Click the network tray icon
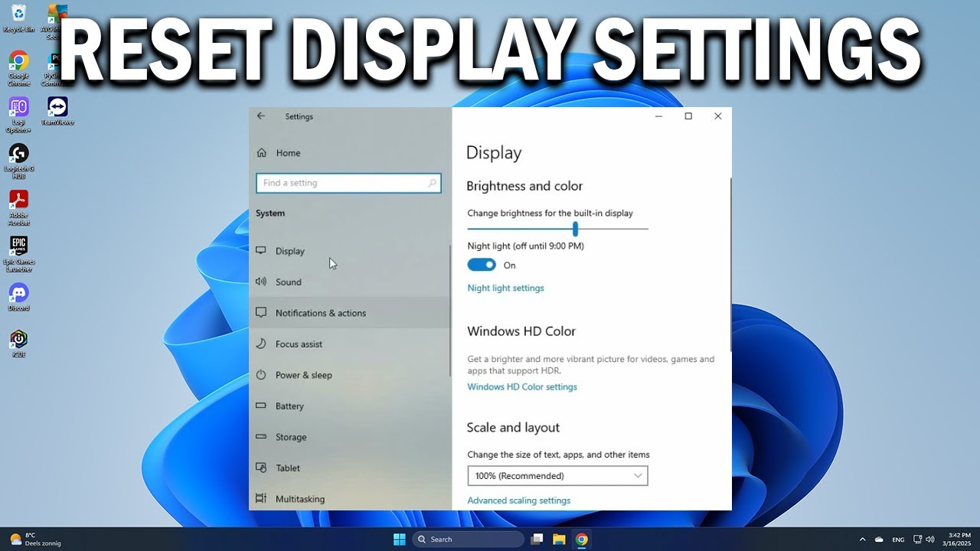Screen dimensions: 980x551 (x=918, y=540)
